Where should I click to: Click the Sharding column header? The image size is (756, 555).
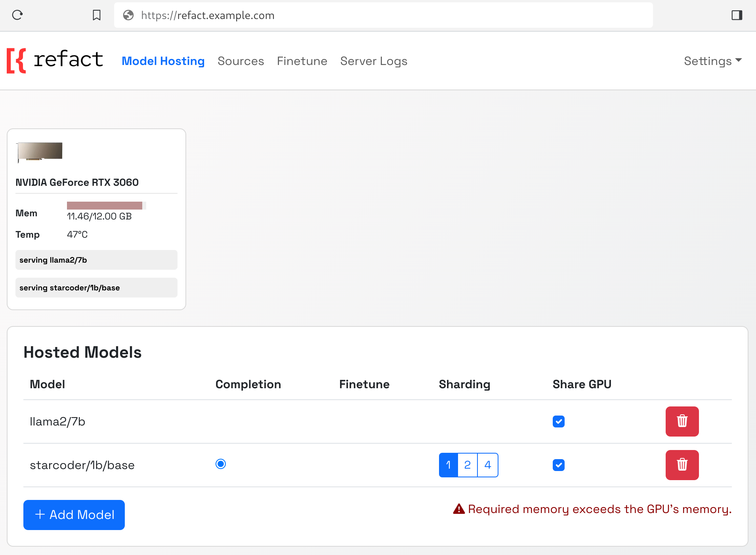pos(464,384)
